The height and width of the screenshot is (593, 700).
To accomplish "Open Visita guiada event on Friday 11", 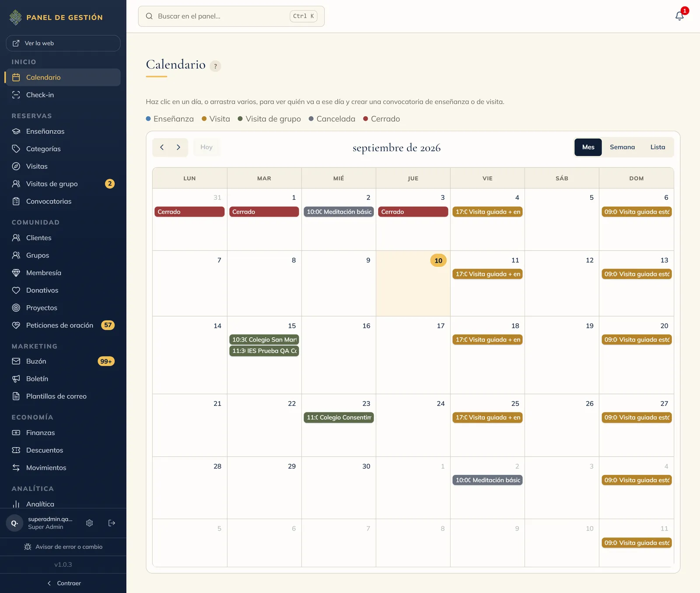I will pos(487,274).
